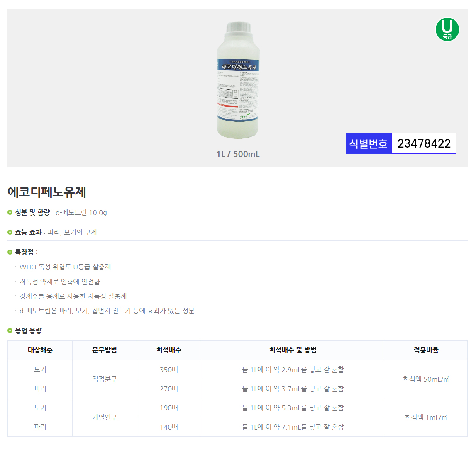Click the 희석배수 및 방법 column header
This screenshot has width=476, height=449.
click(293, 350)
